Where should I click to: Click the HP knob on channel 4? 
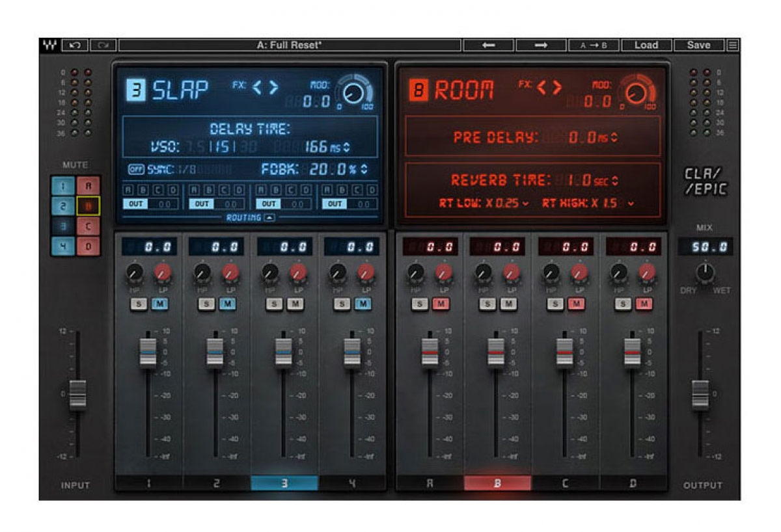(338, 273)
